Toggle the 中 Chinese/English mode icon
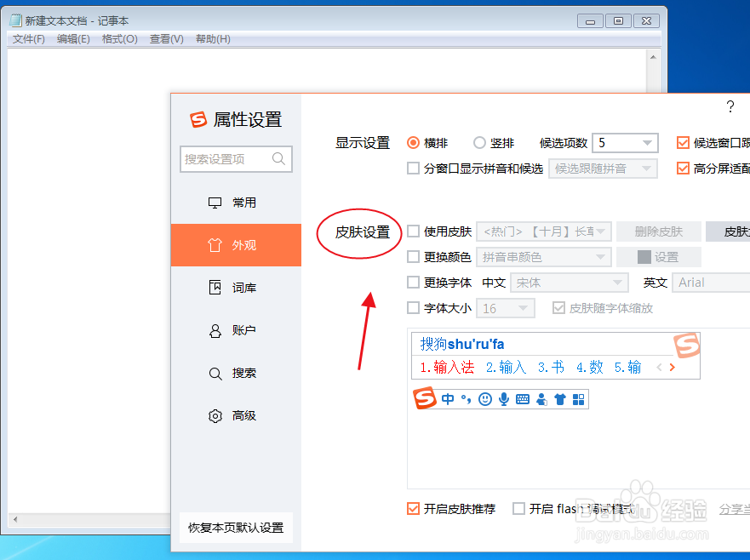Image resolution: width=750 pixels, height=560 pixels. tap(448, 399)
